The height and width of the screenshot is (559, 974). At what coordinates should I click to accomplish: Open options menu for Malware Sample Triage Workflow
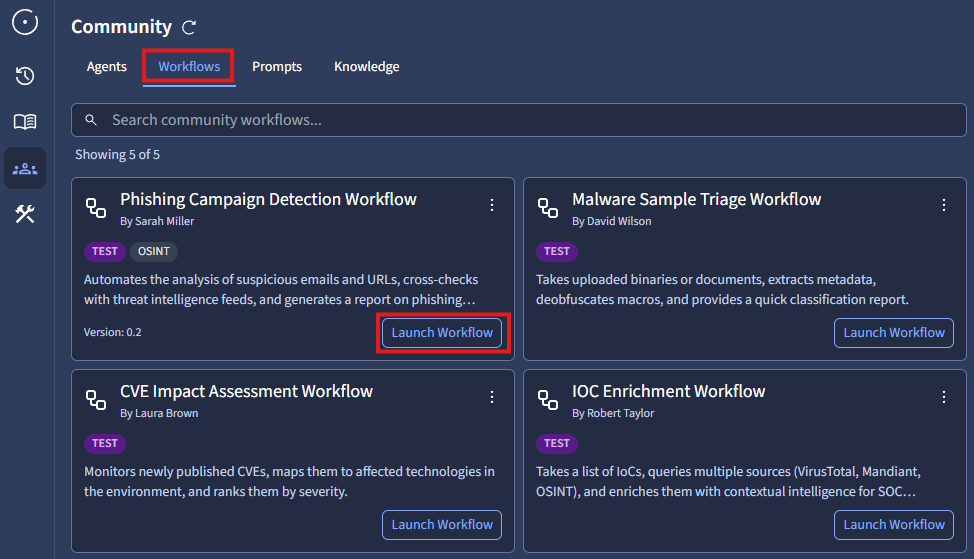[944, 205]
